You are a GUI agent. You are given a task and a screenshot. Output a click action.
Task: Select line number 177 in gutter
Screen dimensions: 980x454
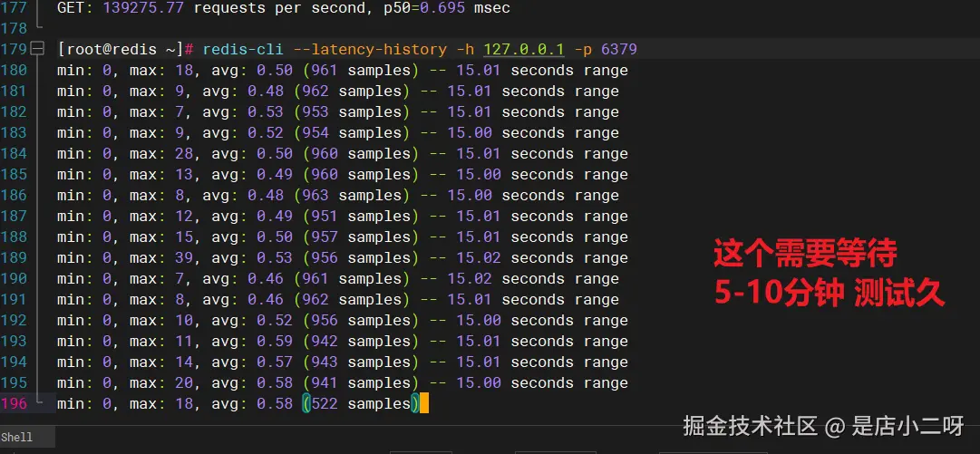point(14,8)
